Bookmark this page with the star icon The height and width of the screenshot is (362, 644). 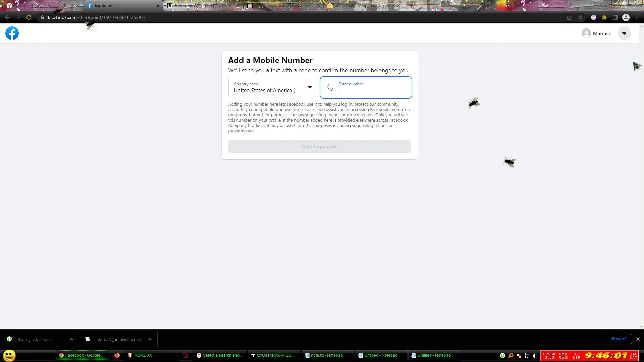coord(580,17)
